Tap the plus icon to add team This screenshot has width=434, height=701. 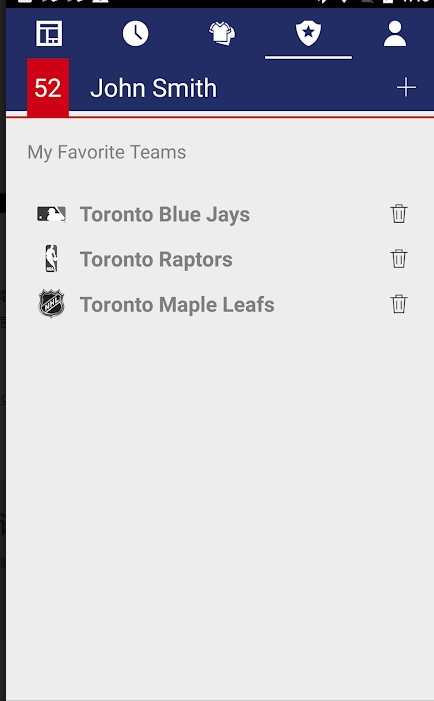point(406,87)
